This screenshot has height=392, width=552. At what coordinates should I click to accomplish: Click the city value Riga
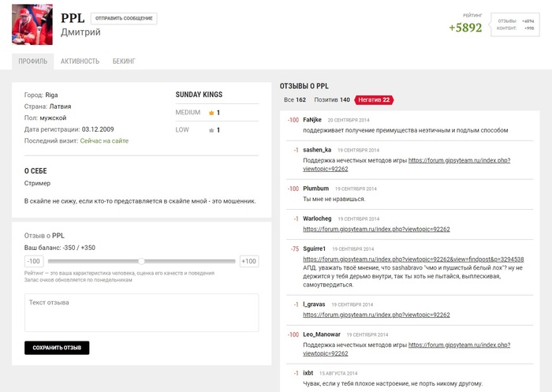point(51,95)
